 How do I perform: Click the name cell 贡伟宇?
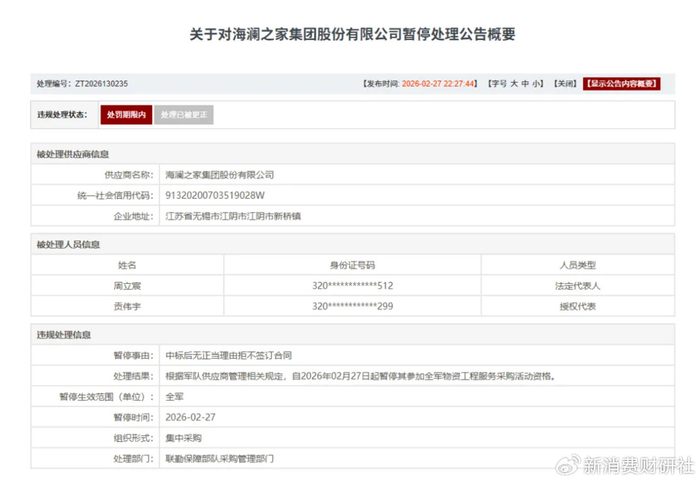(x=127, y=307)
